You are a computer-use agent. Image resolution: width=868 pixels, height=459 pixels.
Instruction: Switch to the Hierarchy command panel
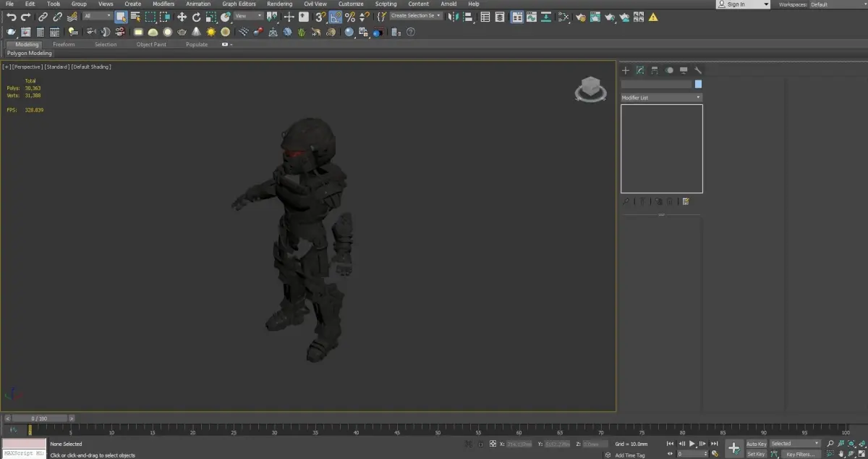click(x=655, y=70)
